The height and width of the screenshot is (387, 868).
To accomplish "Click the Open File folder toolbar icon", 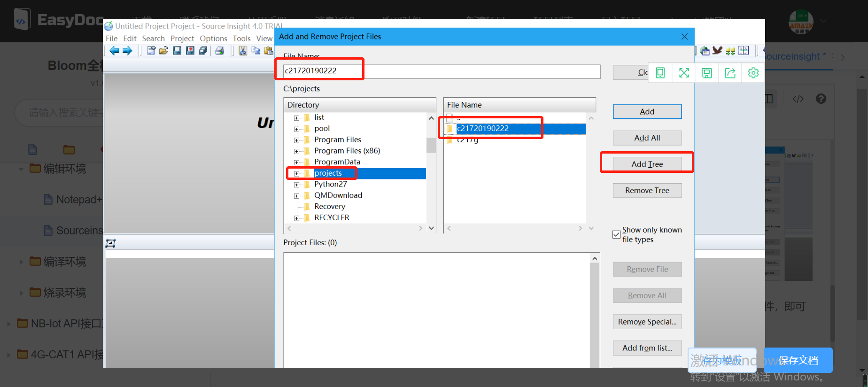I will 163,51.
